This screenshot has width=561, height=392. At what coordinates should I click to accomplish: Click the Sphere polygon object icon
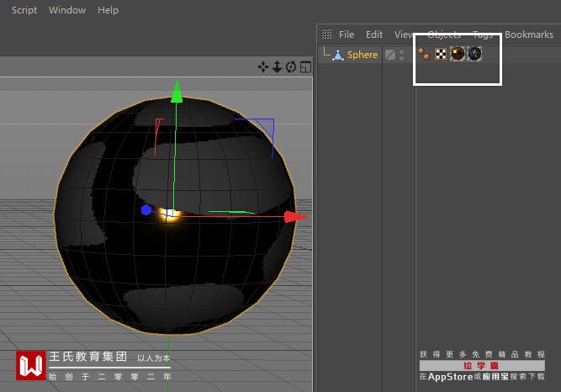[338, 55]
